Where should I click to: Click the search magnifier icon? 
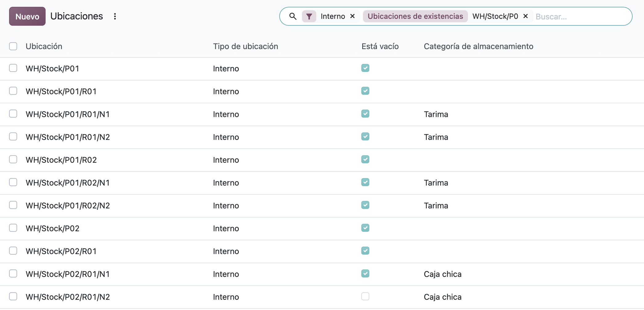(293, 16)
